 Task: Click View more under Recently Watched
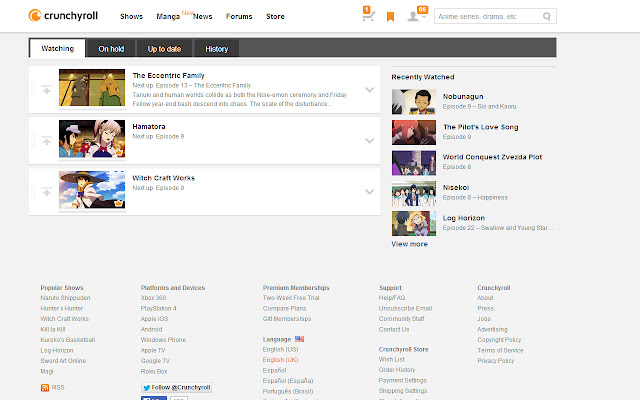409,244
